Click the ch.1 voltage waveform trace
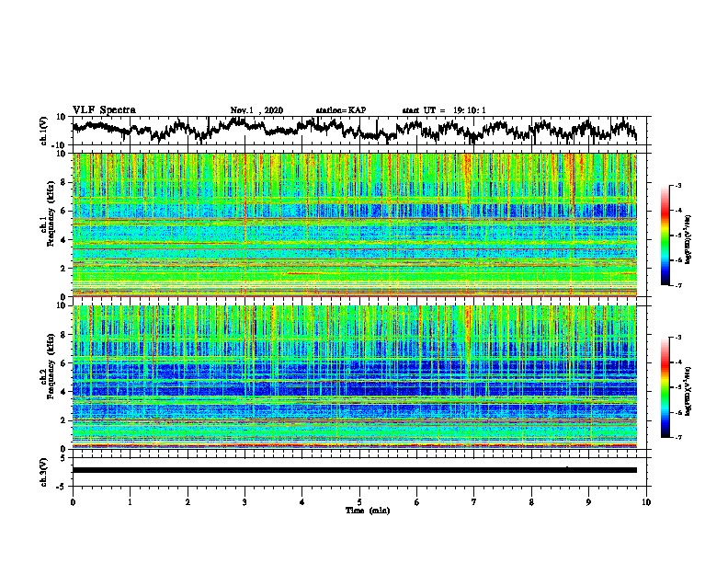The height and width of the screenshot is (563, 728). point(354,131)
